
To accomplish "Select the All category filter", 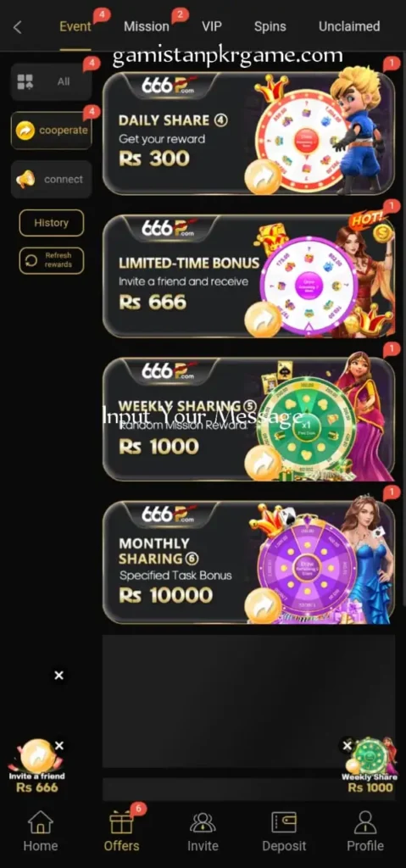I will [52, 82].
